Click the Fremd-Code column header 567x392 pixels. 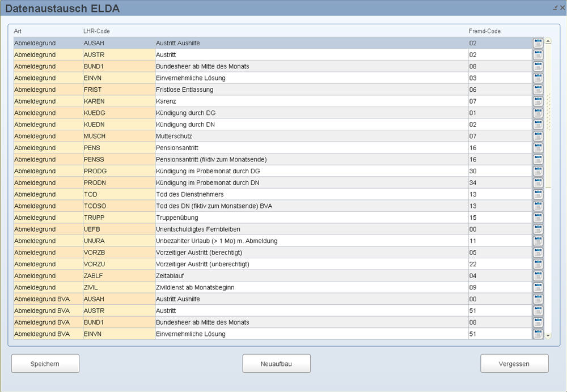click(485, 31)
